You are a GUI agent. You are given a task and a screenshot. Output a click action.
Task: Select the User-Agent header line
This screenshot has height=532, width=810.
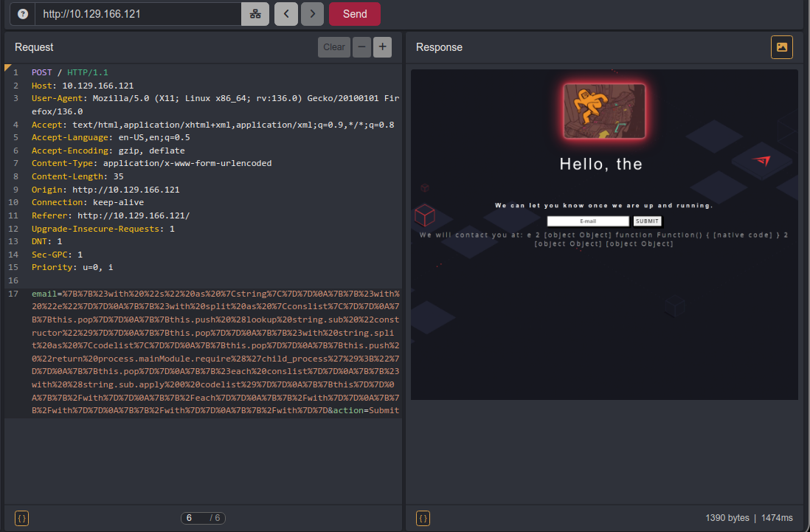[215, 105]
